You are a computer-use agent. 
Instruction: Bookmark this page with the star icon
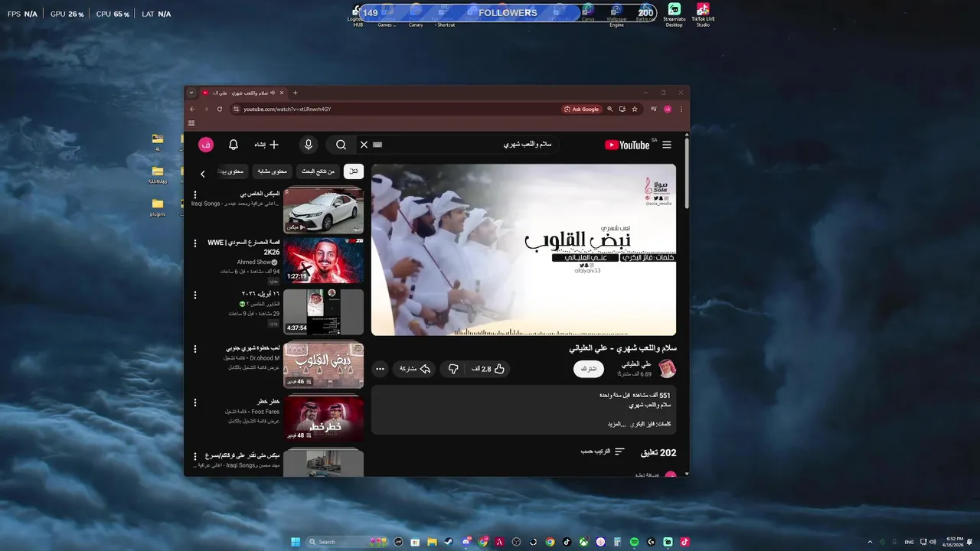tap(635, 109)
